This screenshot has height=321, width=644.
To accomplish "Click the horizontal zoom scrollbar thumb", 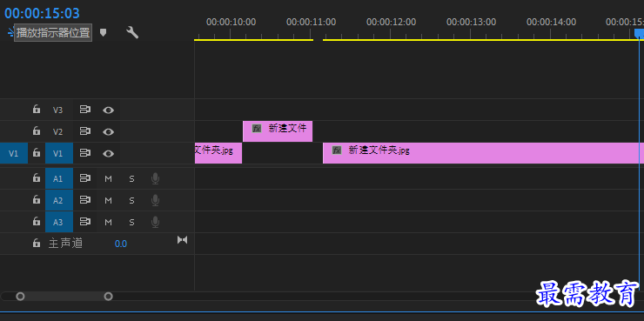I will pyautogui.click(x=64, y=296).
